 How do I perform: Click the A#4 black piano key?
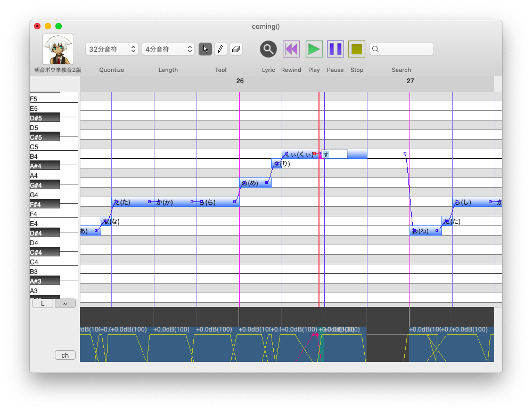pos(45,165)
